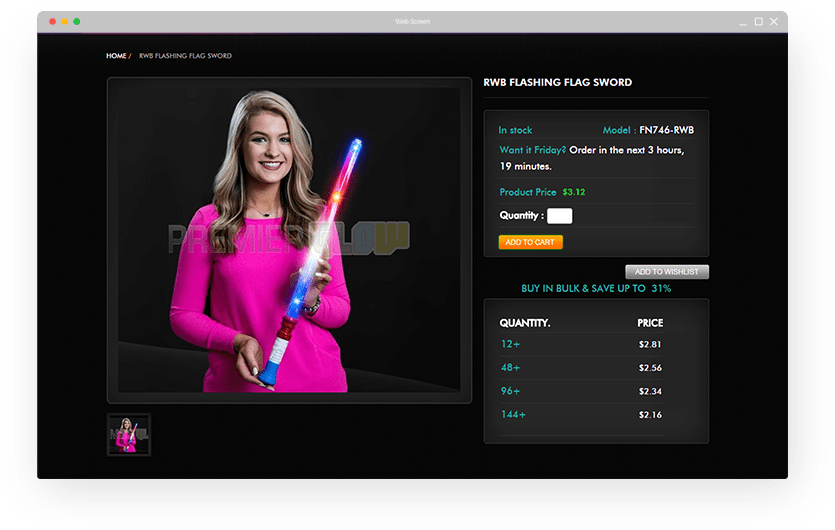Click the "Want it Friday?" text
835x530 pixels.
[533, 150]
